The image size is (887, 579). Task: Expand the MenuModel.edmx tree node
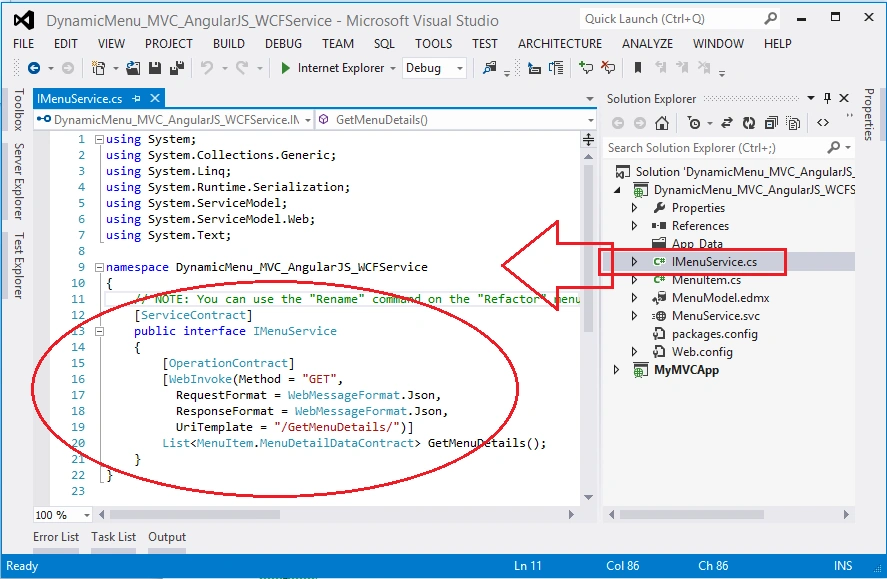(x=634, y=298)
